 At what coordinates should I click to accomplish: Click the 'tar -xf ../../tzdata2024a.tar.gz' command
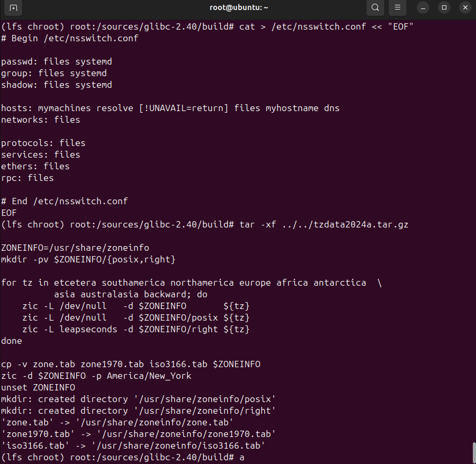[x=324, y=224]
